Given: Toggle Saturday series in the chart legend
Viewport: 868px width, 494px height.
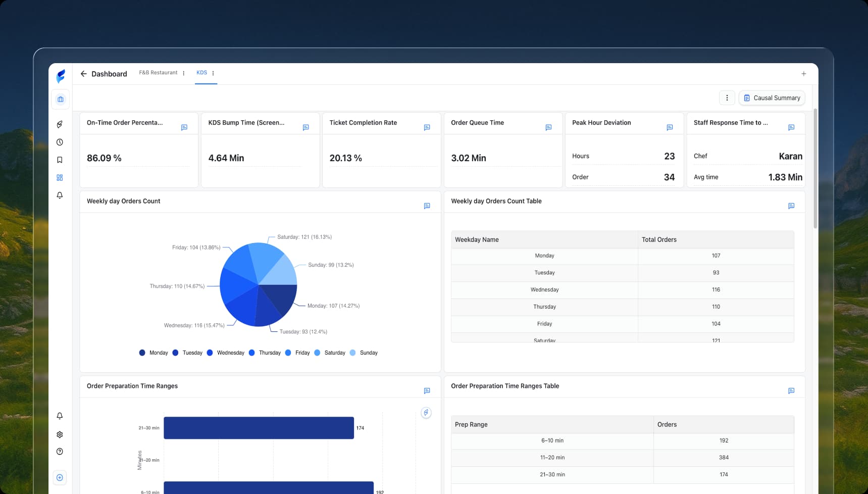Looking at the screenshot, I should (x=331, y=353).
